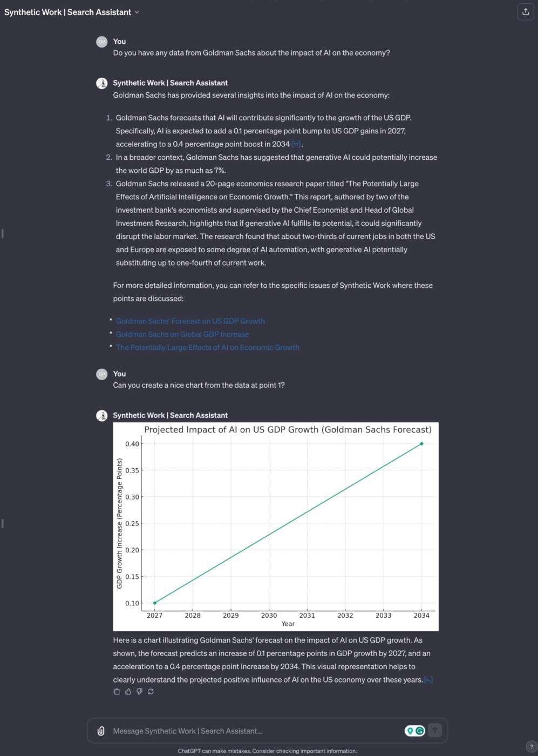Give the chart response a thumbs down
This screenshot has width=538, height=756.
pos(139,692)
